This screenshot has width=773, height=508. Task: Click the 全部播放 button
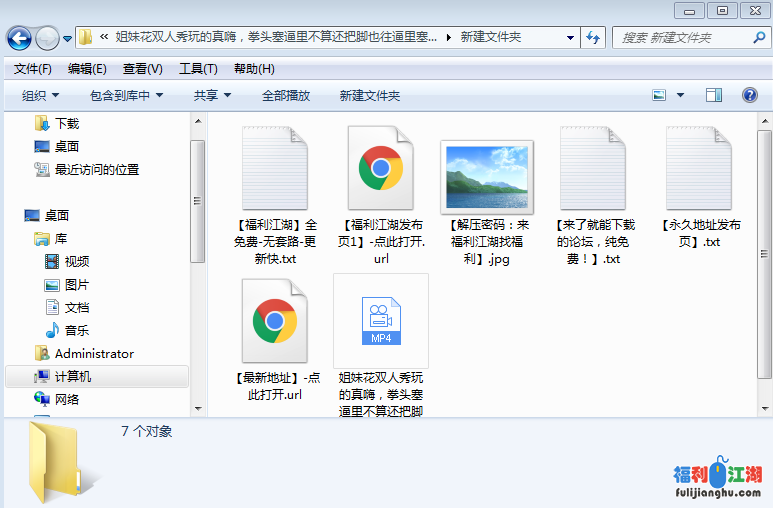click(x=286, y=95)
